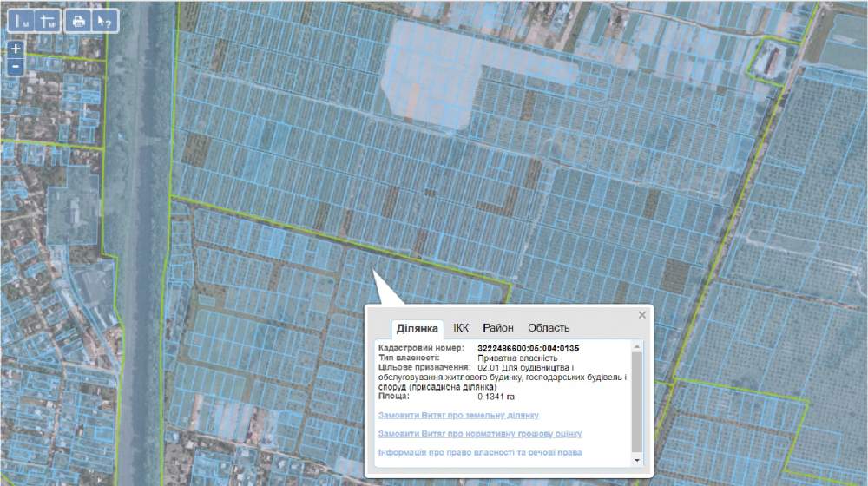Click the area value 0.1341 га
Screen dimensions: 868x486
click(x=496, y=397)
